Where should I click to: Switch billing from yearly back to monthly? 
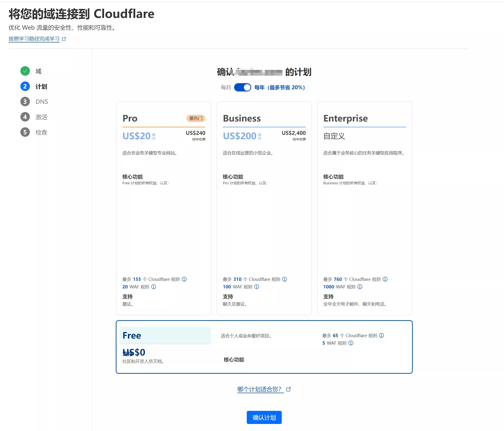click(242, 87)
